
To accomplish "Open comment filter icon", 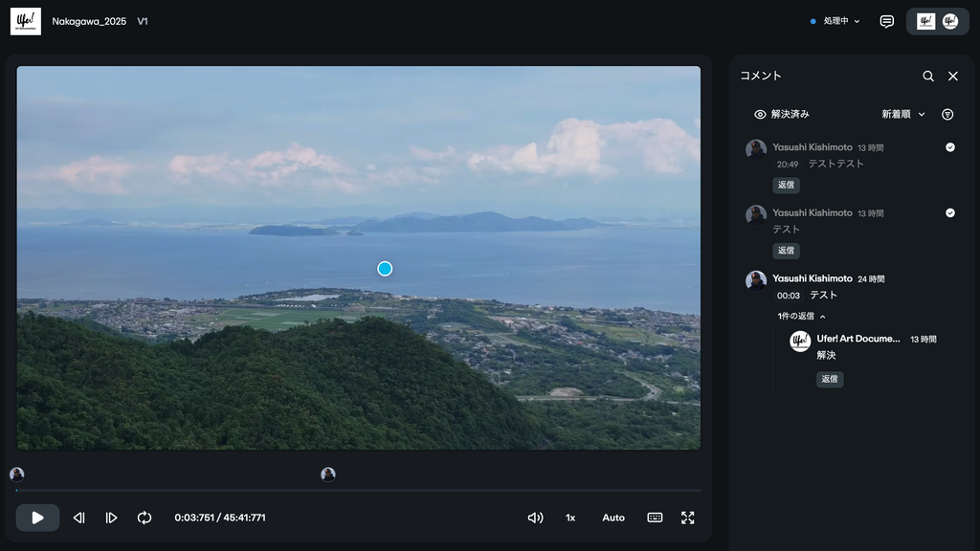I will 947,114.
